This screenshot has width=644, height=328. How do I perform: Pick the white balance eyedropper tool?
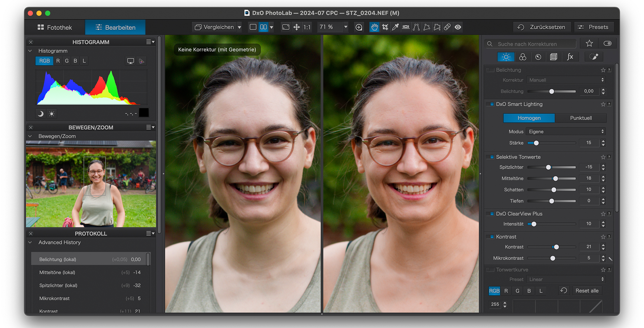pos(395,27)
